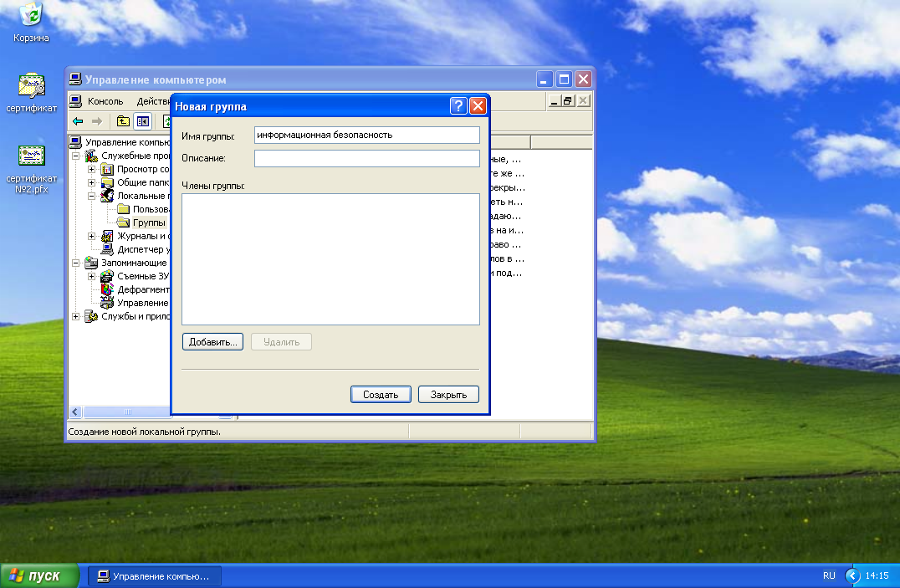Screen dimensions: 900x588
Task: Click the Имя группы text field
Action: pyautogui.click(x=366, y=135)
